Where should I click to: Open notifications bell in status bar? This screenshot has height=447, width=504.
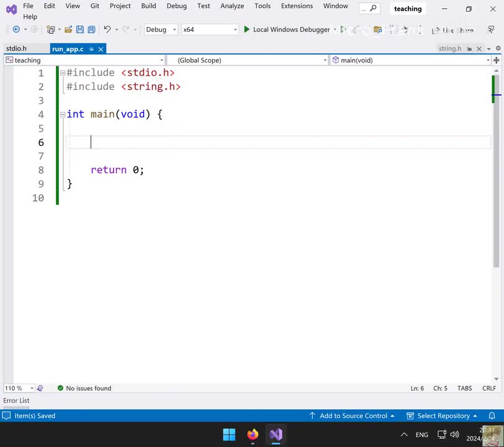[492, 416]
